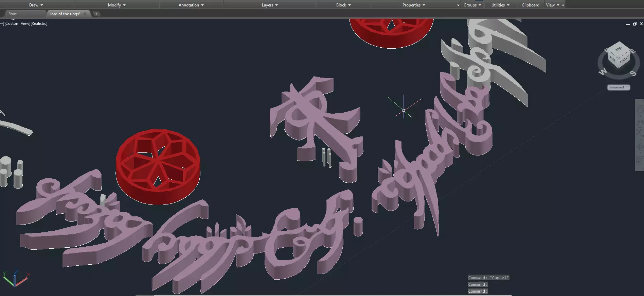The height and width of the screenshot is (296, 644).
Task: Open the viewport controls minus menu
Action: 2,23
